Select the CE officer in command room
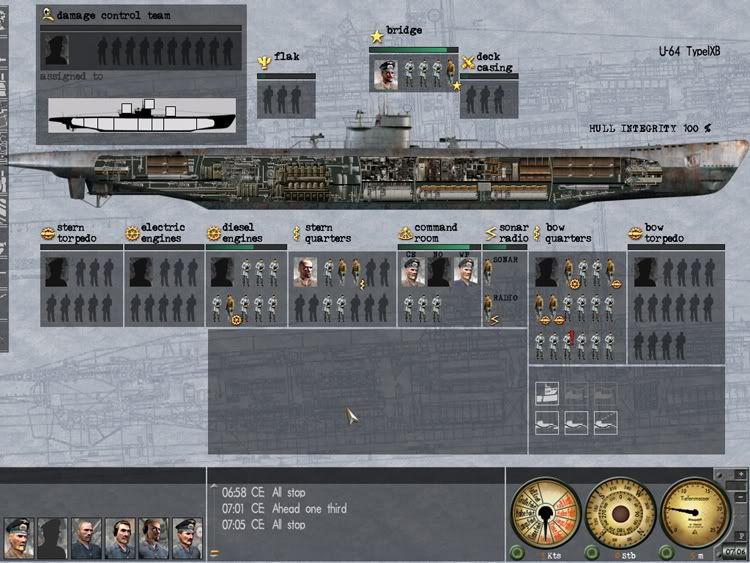Screen dimensions: 750x563 pos(412,272)
